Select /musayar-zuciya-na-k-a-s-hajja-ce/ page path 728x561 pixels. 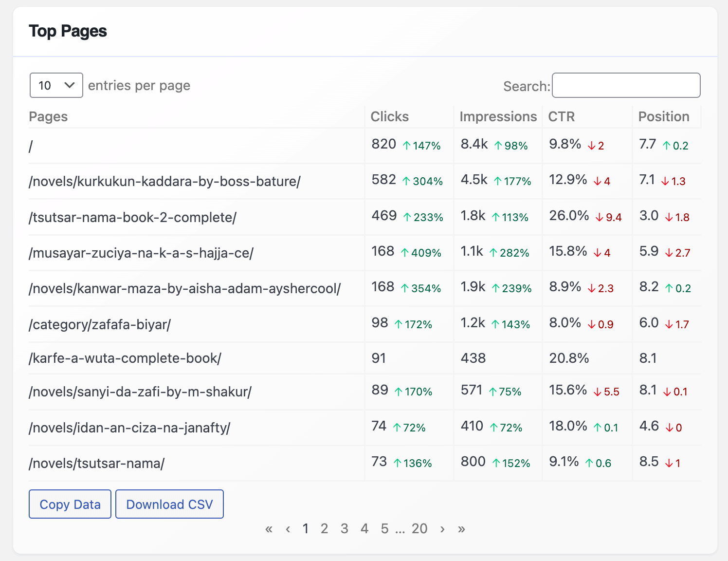pos(141,253)
